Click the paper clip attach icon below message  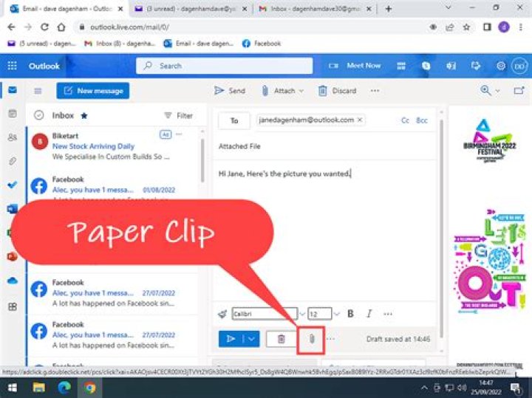click(312, 339)
